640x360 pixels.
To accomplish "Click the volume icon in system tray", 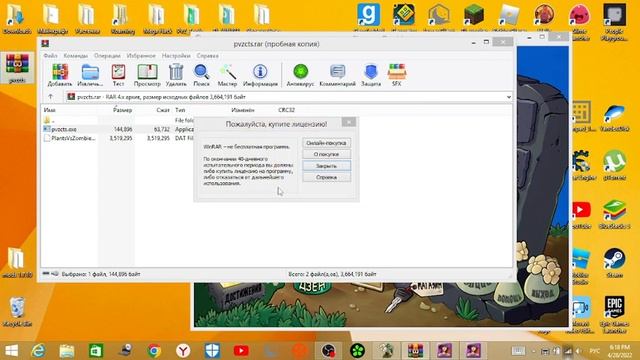I will (x=578, y=351).
